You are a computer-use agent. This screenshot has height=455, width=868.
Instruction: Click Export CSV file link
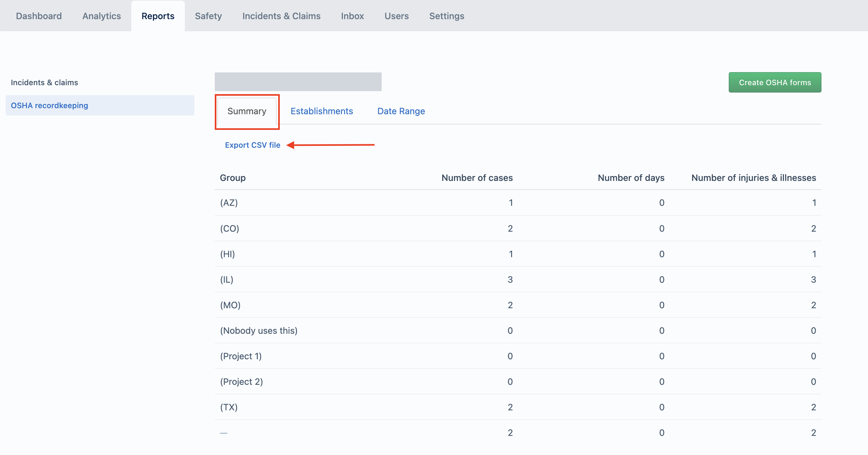[x=252, y=145]
